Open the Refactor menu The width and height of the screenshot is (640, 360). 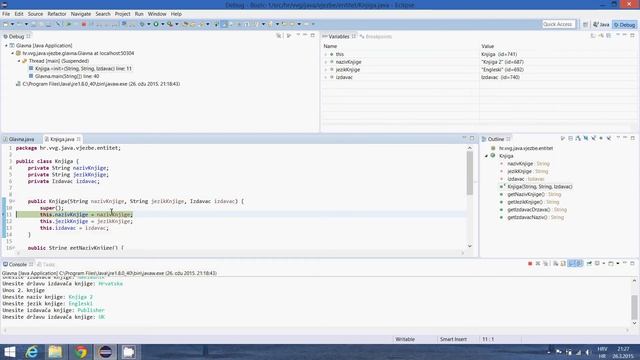pos(57,14)
